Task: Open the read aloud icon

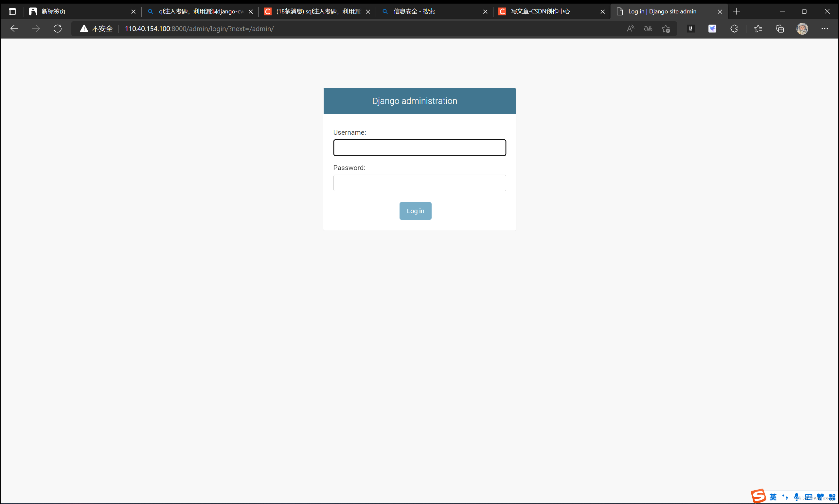Action: coord(630,28)
